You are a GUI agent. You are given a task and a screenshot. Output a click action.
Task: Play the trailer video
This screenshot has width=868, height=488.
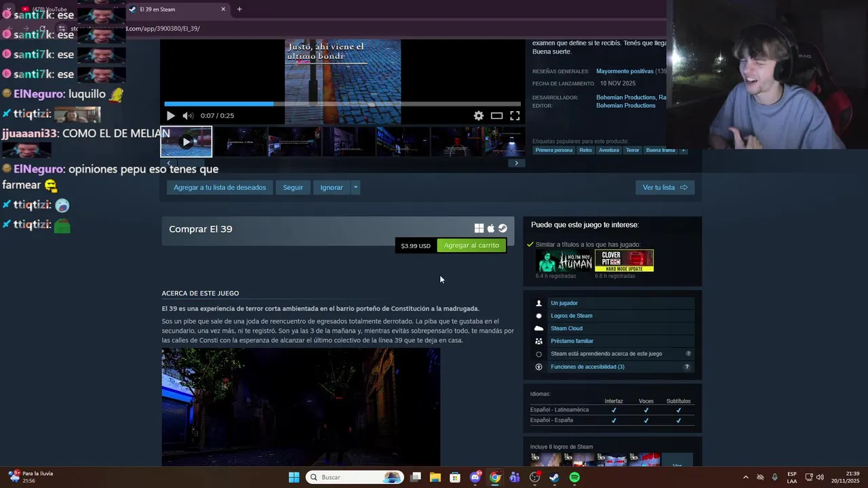click(170, 116)
